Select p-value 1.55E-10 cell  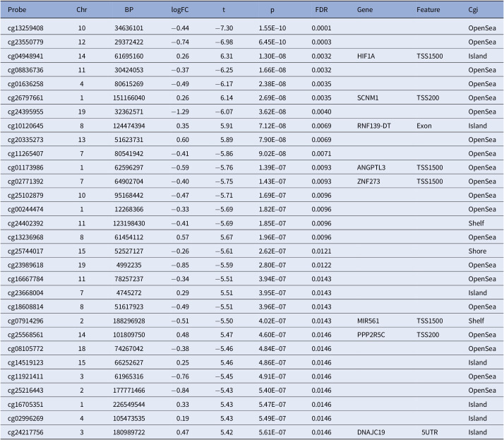tap(272, 28)
